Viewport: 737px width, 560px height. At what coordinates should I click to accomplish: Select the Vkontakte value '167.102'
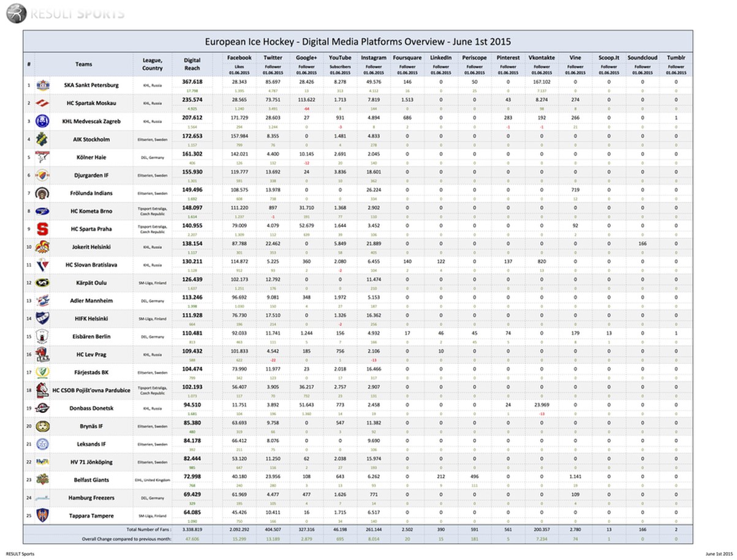(542, 81)
